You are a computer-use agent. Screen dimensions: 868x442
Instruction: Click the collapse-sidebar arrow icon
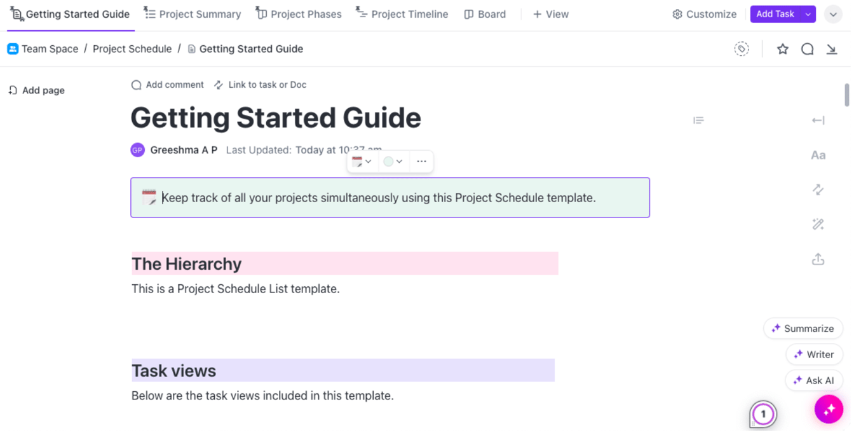click(x=818, y=120)
